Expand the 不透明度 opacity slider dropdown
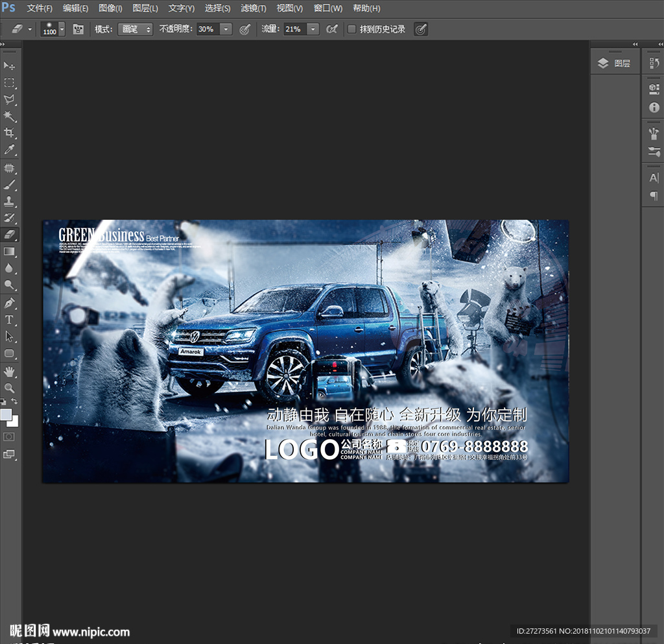 [x=226, y=29]
